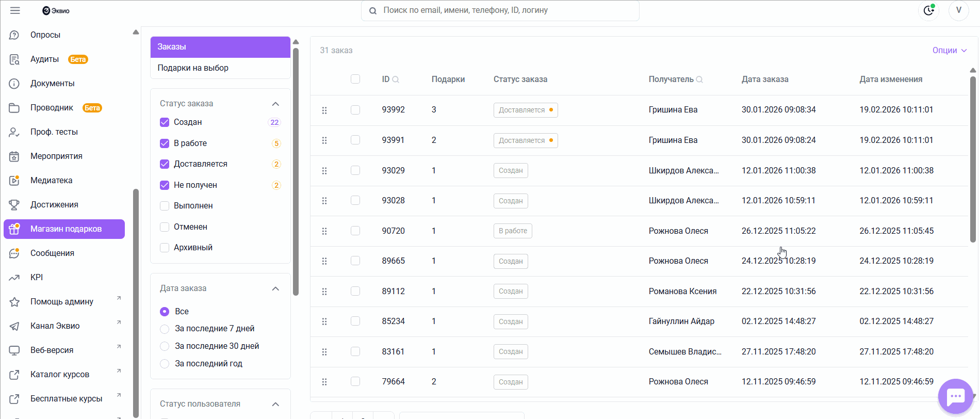Click the Доставляется status badge for order 93991
Image resolution: width=980 pixels, height=419 pixels.
pyautogui.click(x=525, y=140)
